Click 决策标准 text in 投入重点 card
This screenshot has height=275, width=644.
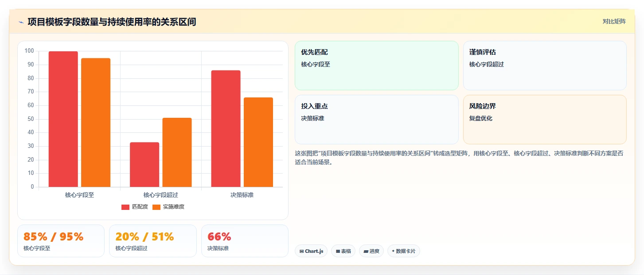[313, 118]
